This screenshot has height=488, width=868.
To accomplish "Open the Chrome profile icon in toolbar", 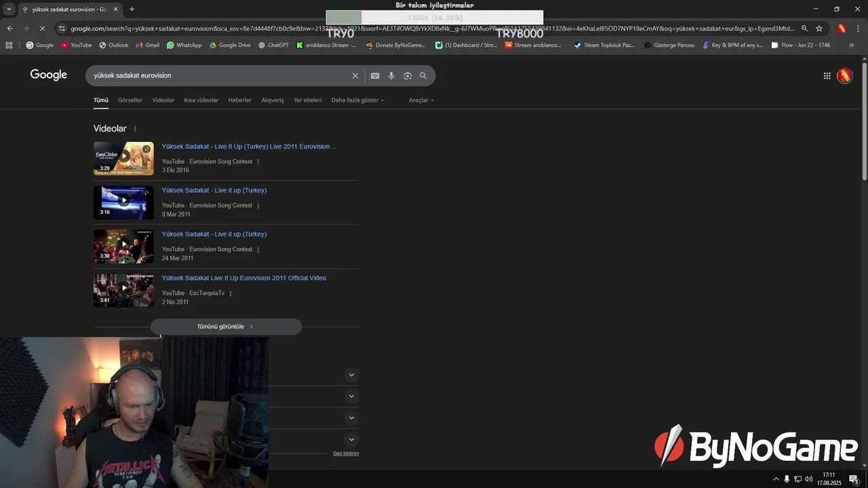I will (842, 28).
